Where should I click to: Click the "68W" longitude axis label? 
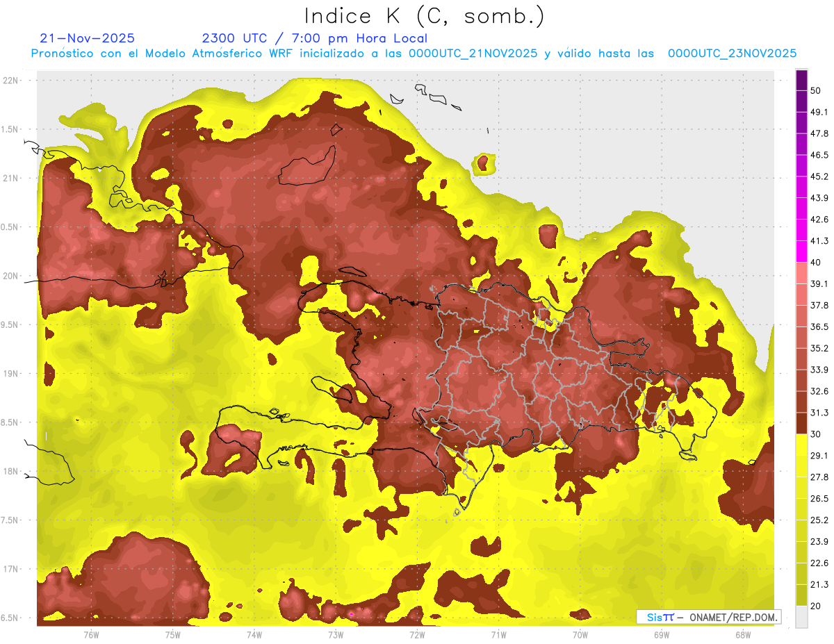(743, 635)
